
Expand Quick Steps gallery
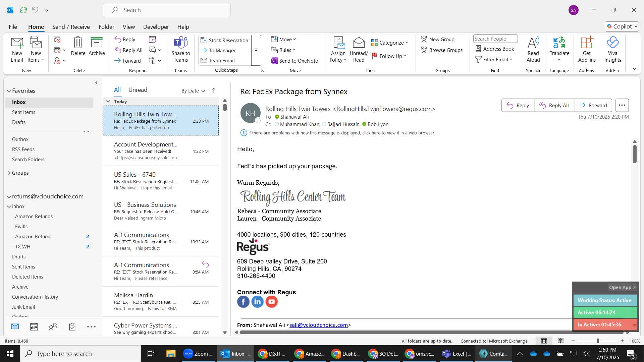point(256,50)
